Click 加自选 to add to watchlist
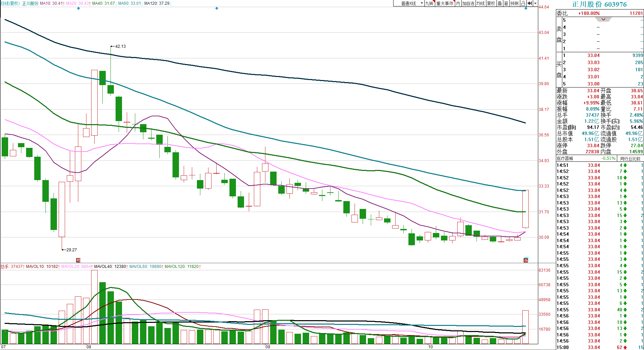The image size is (644, 350). tap(468, 3)
